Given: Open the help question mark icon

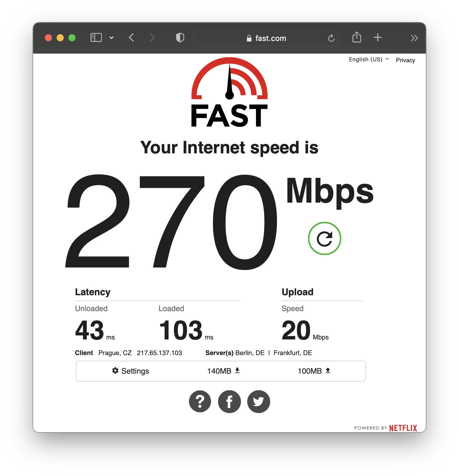Looking at the screenshot, I should coord(200,401).
